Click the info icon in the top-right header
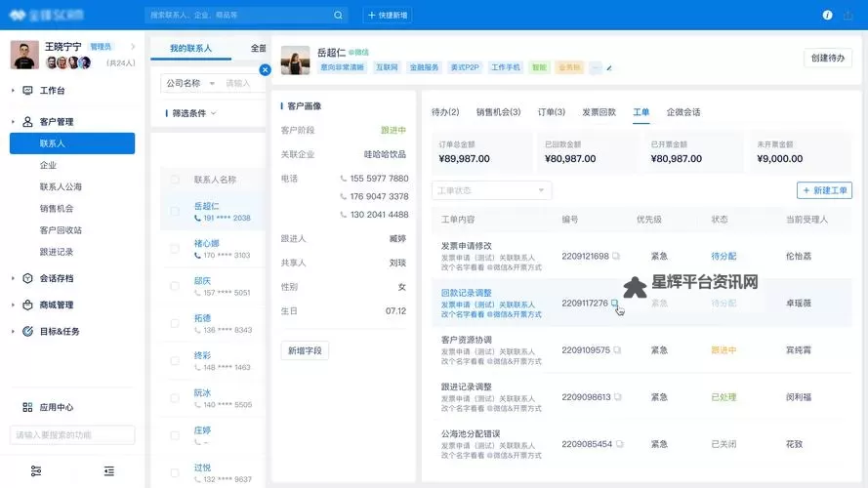This screenshot has width=868, height=488. 827,16
